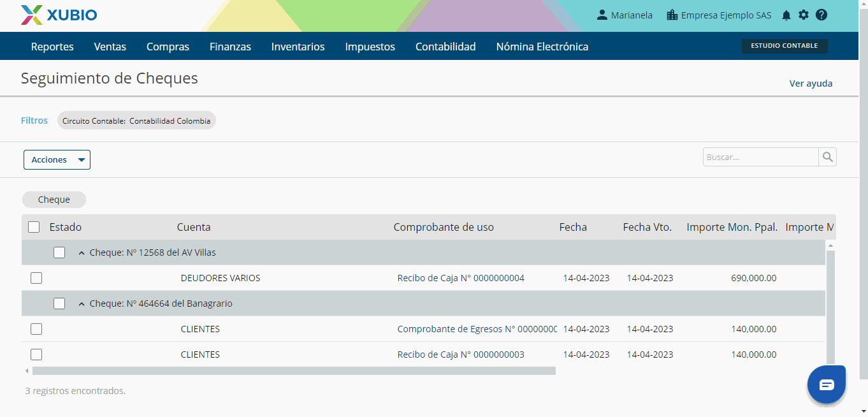Sort by the Estado column header
The height and width of the screenshot is (417, 868).
point(66,227)
